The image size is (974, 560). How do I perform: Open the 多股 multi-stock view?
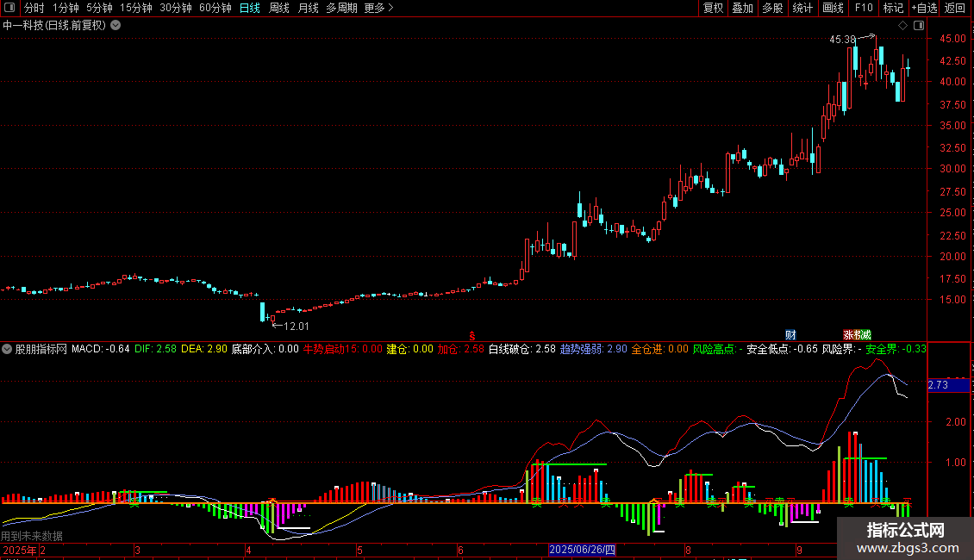(x=772, y=8)
